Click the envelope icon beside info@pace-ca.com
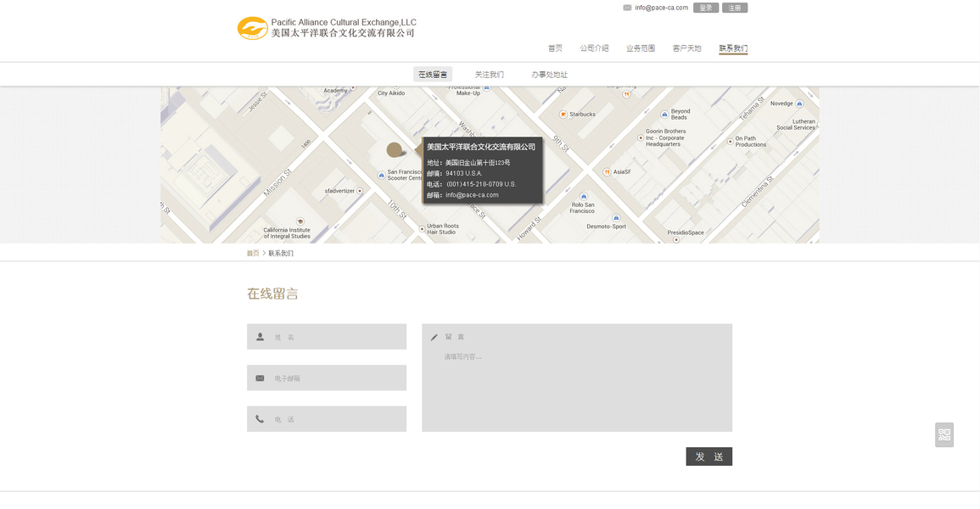 tap(627, 8)
